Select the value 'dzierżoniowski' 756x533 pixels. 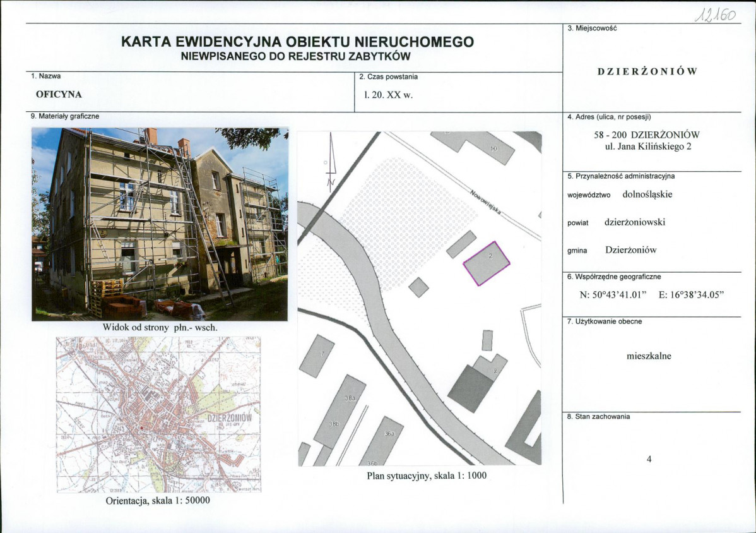635,222
